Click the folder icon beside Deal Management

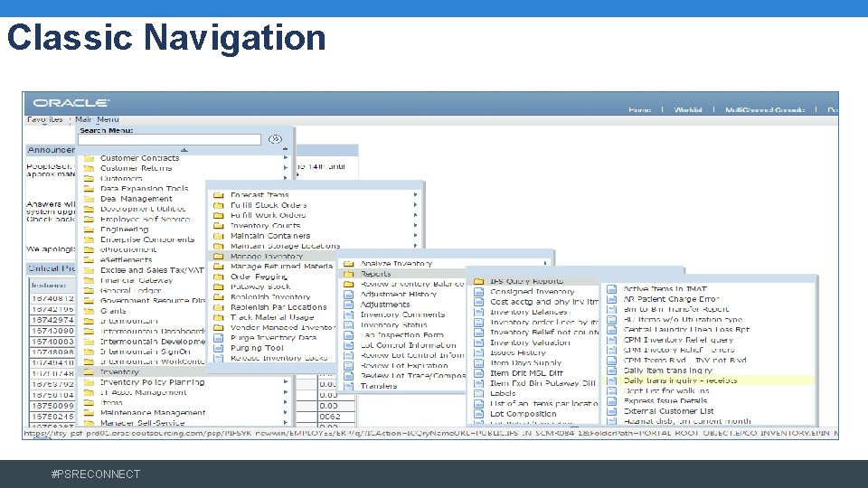coord(89,199)
